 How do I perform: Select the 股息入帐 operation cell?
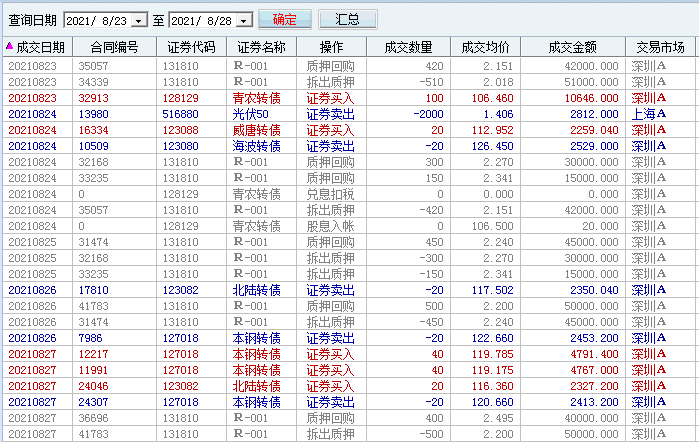coord(330,226)
